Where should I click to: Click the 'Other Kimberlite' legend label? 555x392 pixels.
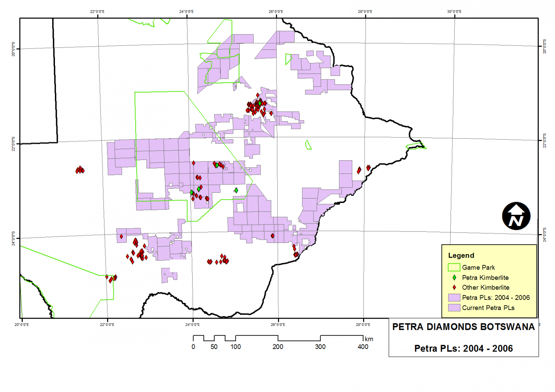[x=486, y=288]
